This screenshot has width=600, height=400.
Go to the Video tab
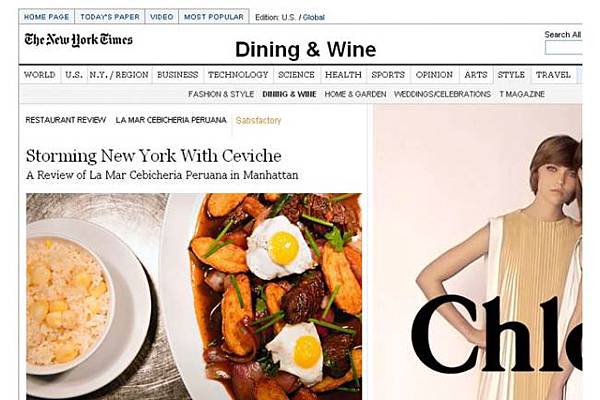pos(161,17)
